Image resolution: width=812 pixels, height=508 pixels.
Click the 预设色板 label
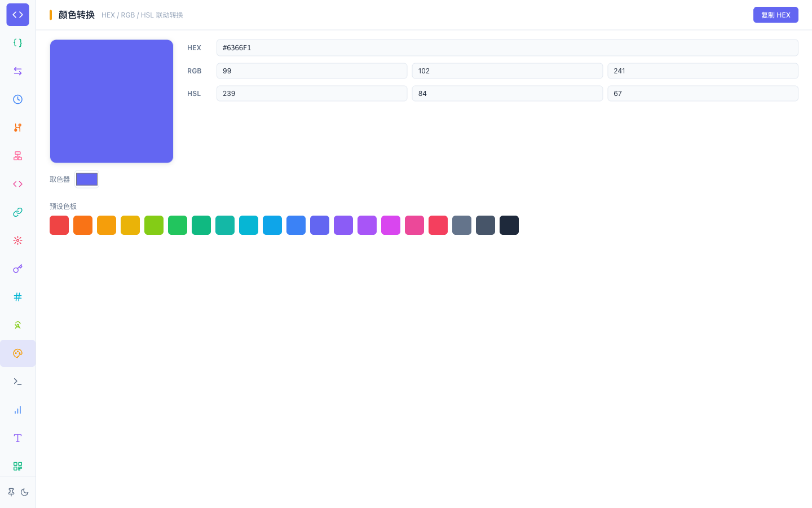pyautogui.click(x=63, y=207)
